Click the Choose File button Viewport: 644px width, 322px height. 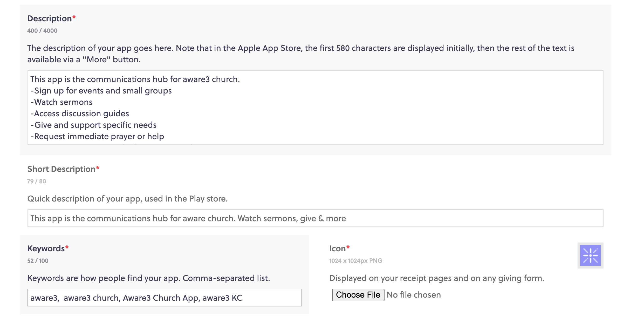point(358,295)
